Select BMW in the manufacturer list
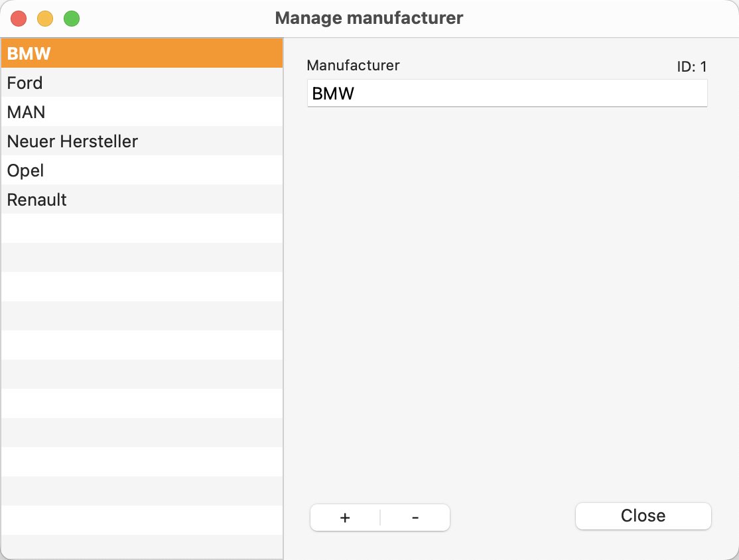This screenshot has width=739, height=560. tap(142, 53)
